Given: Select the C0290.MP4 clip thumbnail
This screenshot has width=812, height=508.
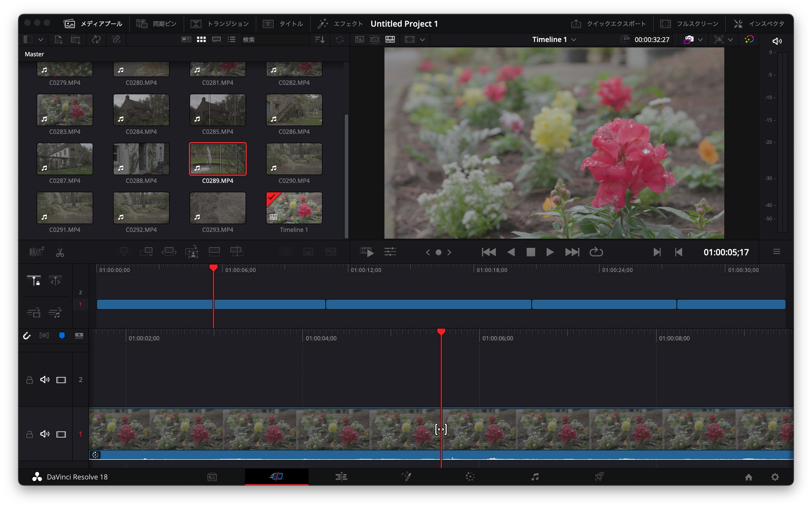Looking at the screenshot, I should (294, 159).
